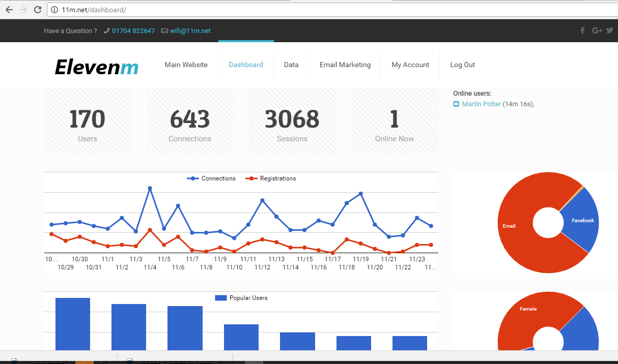
Task: Click the icon beside Martin Potter
Action: click(x=456, y=104)
